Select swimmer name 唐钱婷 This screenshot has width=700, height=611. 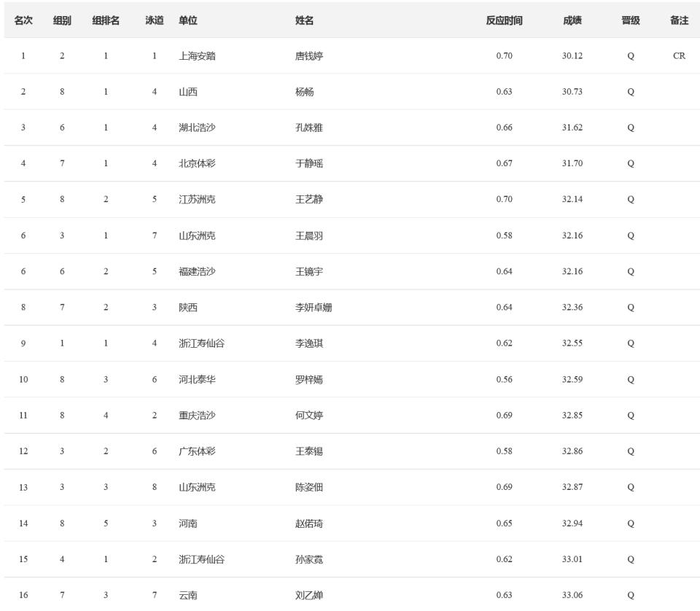coord(309,56)
